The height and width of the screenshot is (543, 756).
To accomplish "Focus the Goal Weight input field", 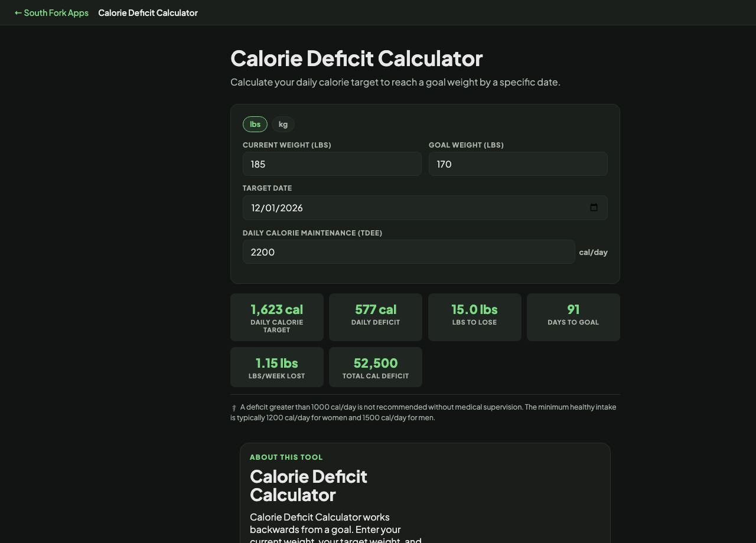I will 518,164.
